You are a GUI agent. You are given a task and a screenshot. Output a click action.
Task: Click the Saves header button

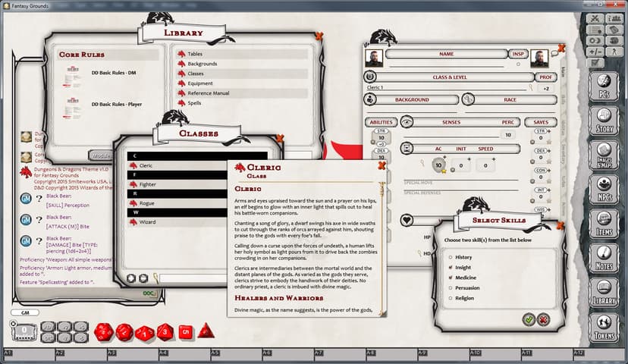(541, 122)
